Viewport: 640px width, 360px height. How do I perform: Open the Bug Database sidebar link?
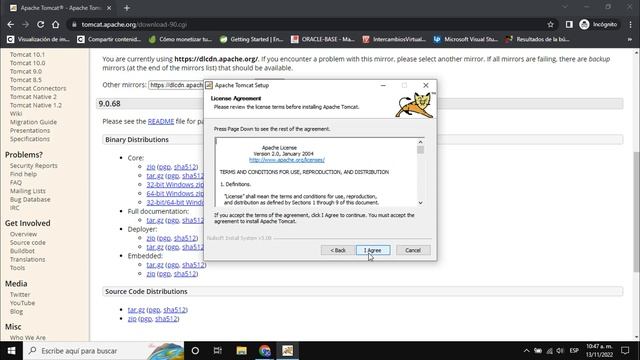click(30, 200)
